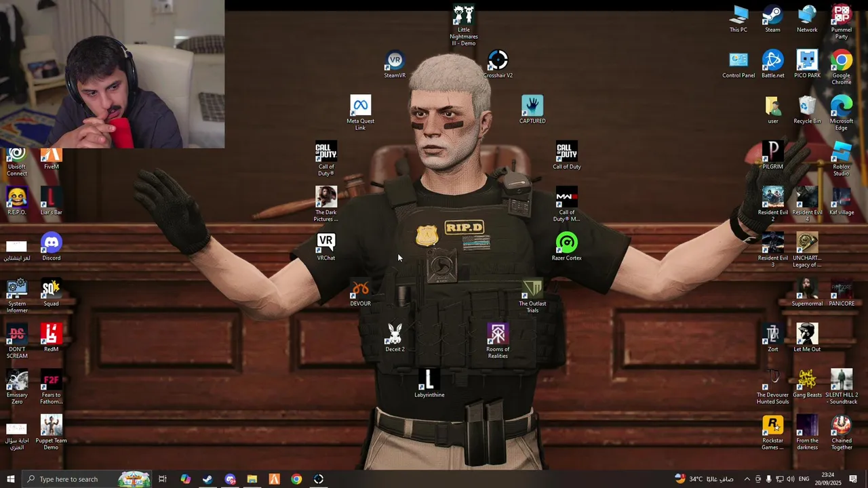Launch PANICORE game icon

point(842,292)
